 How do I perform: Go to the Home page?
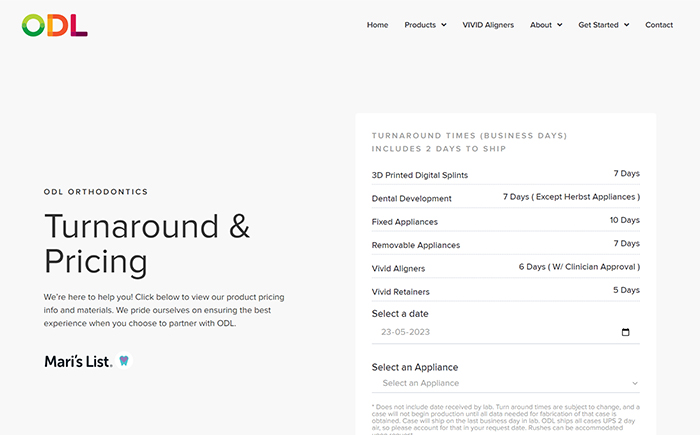pos(377,25)
